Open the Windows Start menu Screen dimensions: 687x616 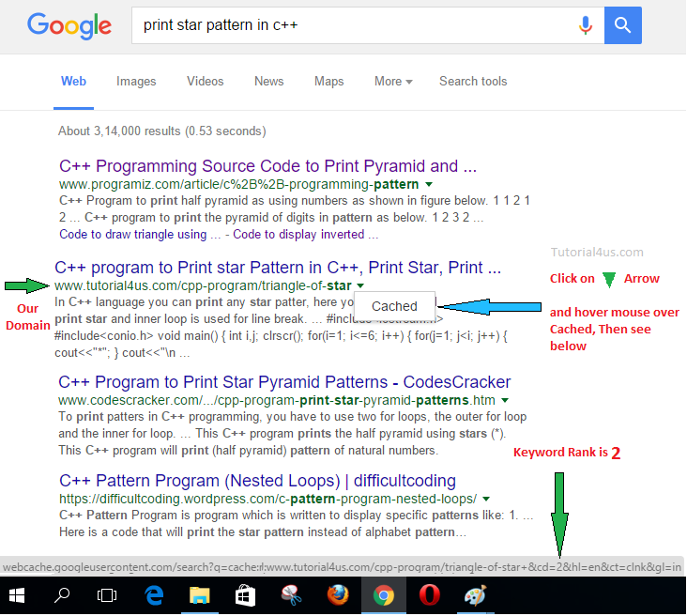[x=17, y=595]
